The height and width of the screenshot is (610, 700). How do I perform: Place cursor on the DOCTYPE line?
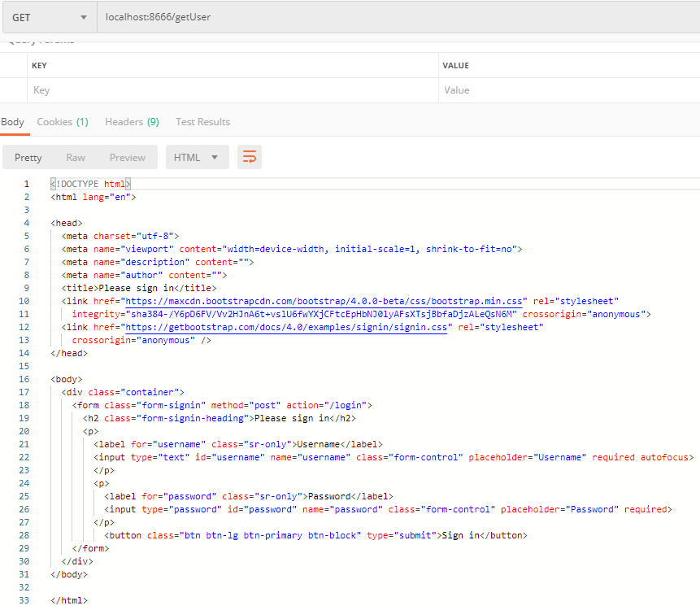click(89, 184)
